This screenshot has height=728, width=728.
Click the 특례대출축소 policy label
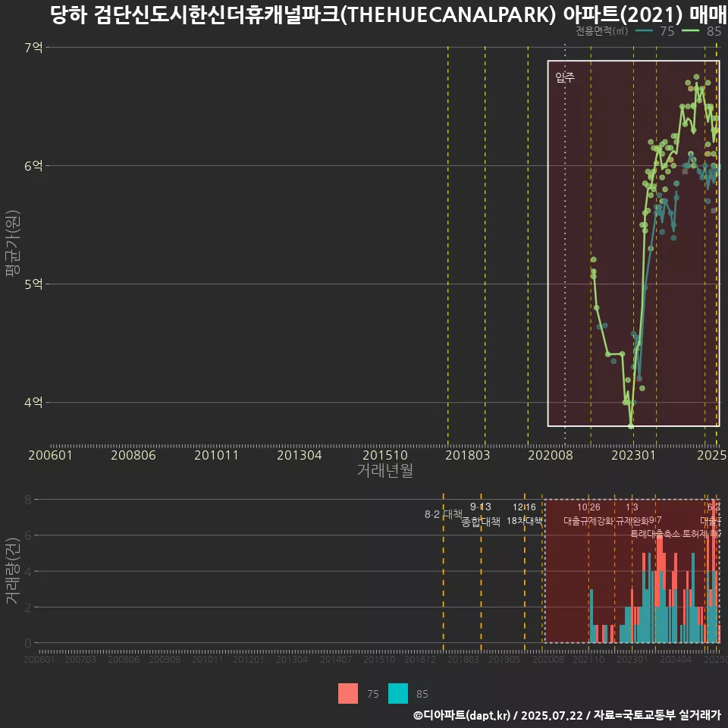click(x=655, y=534)
